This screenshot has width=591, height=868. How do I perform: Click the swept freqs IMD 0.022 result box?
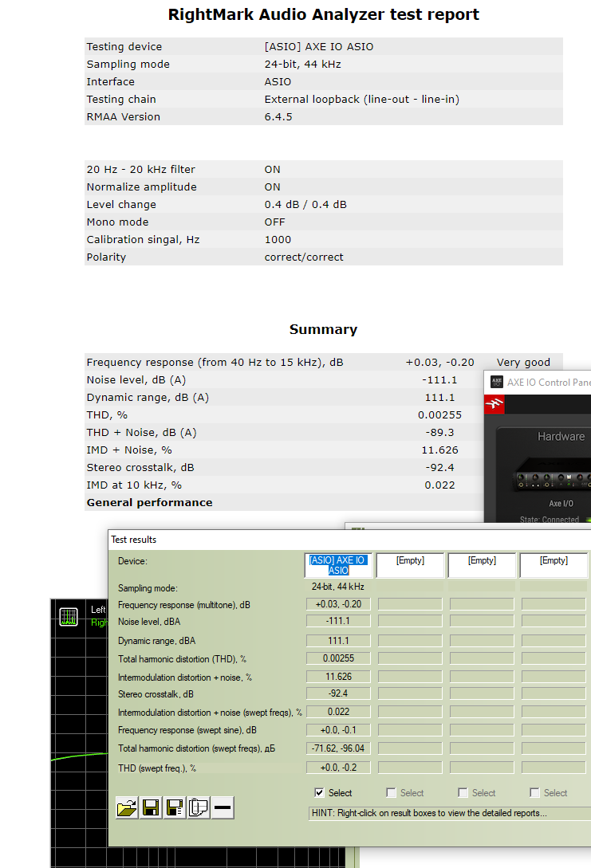[338, 711]
